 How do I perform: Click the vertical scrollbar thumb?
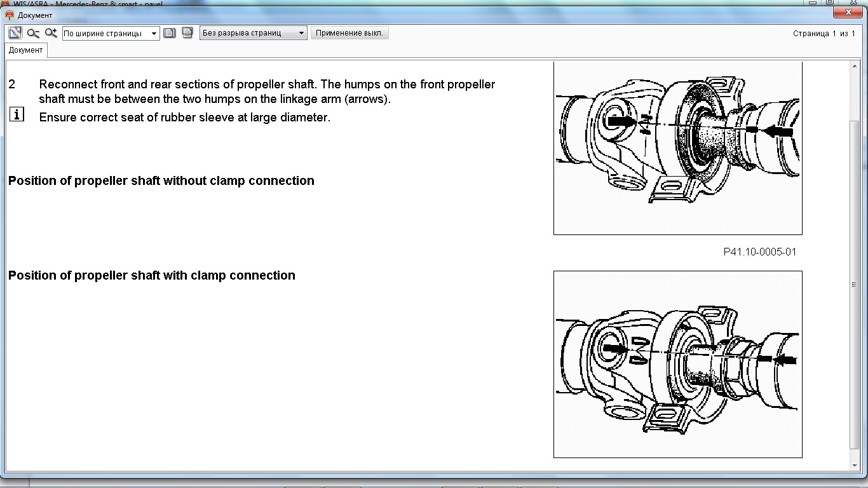[x=855, y=285]
